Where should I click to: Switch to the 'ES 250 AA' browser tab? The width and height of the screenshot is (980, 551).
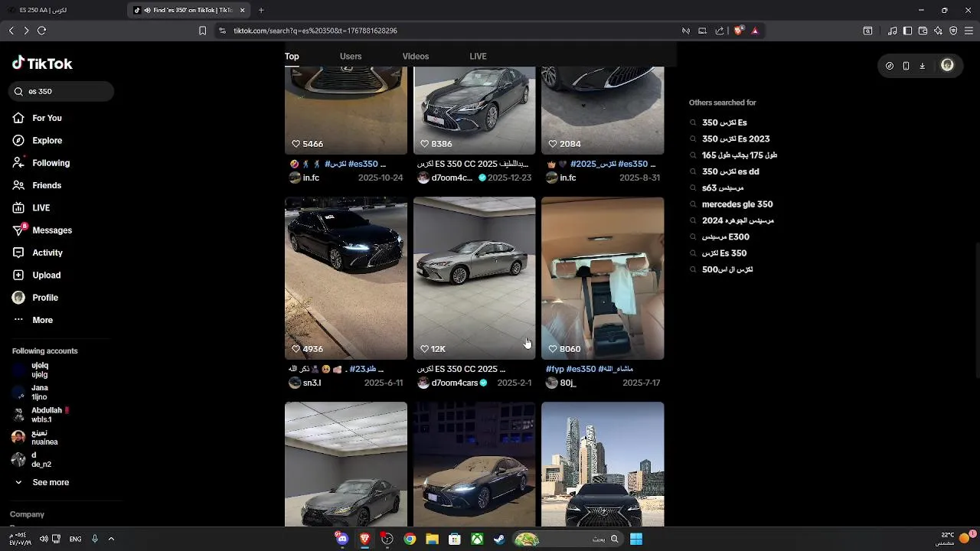pos(64,10)
